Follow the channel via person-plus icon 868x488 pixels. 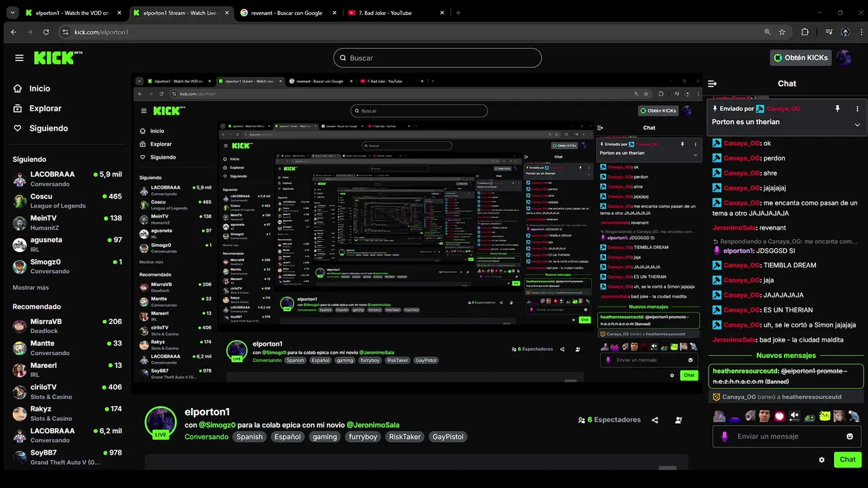click(679, 420)
